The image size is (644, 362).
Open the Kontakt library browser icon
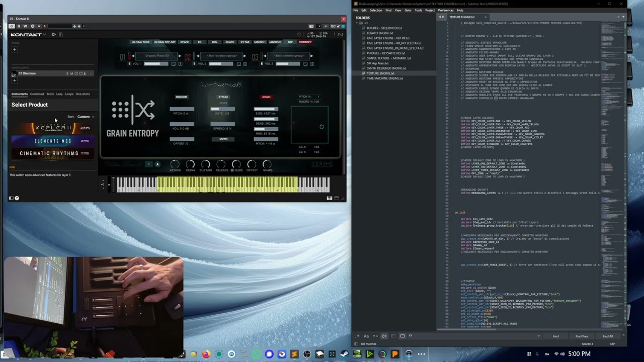61,35
